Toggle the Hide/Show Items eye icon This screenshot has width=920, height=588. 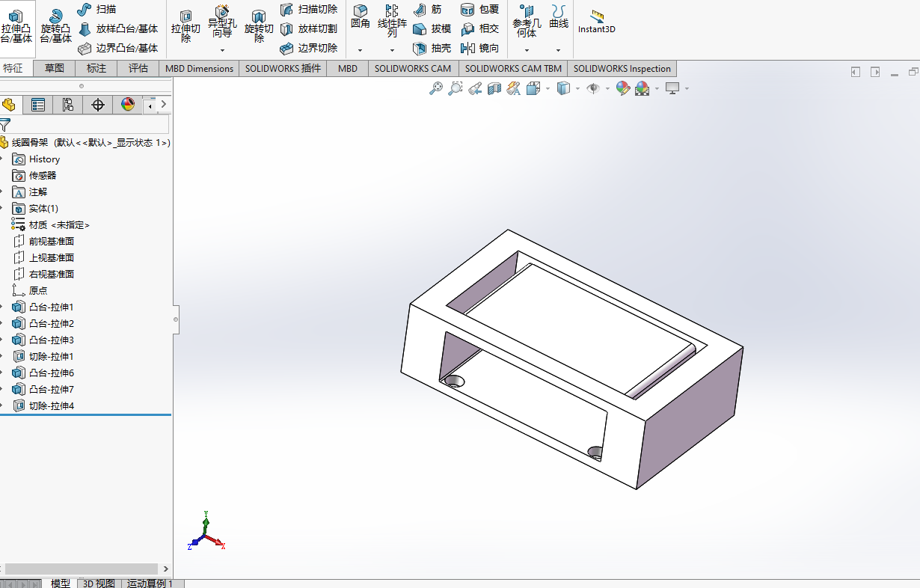click(x=593, y=88)
